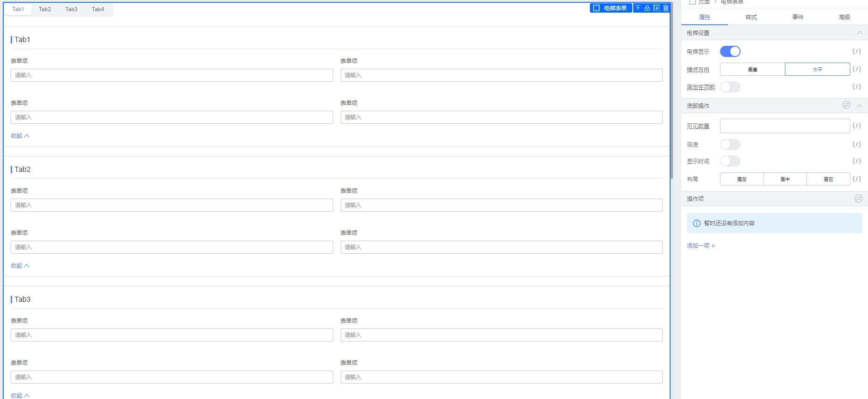Set layout to 居中
Image resolution: width=868 pixels, height=399 pixels.
785,179
